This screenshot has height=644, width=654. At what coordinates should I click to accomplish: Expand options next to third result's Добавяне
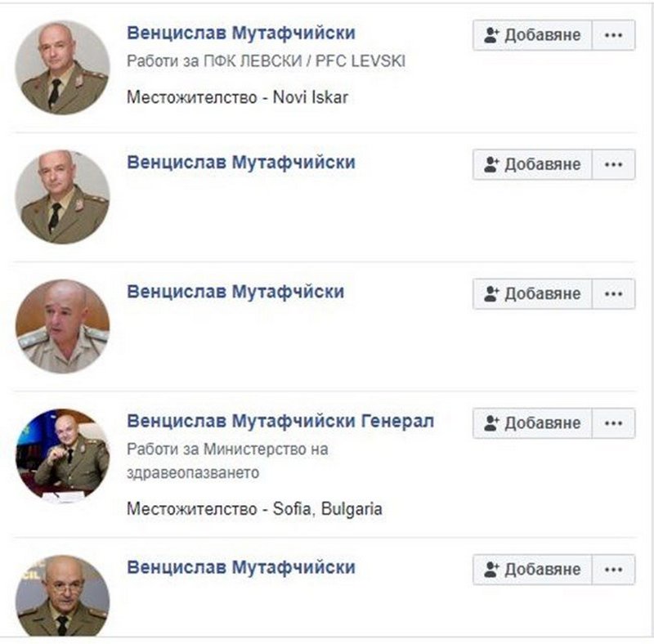[x=614, y=293]
